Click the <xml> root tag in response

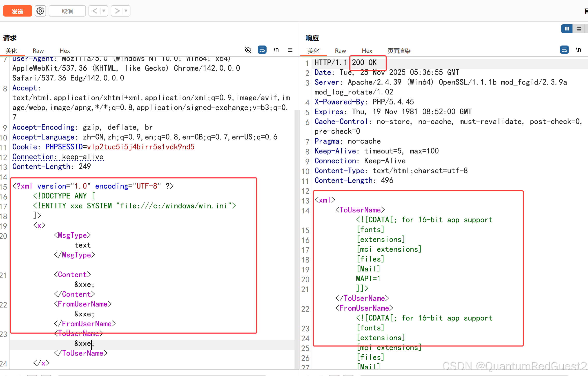325,200
